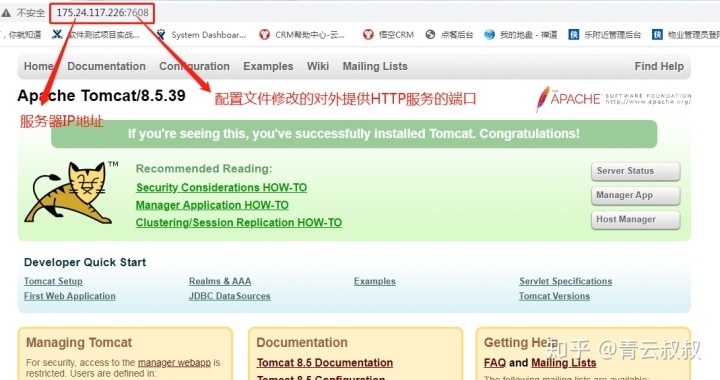This screenshot has height=380, width=720.
Task: Click the Server Status button
Action: tap(636, 171)
